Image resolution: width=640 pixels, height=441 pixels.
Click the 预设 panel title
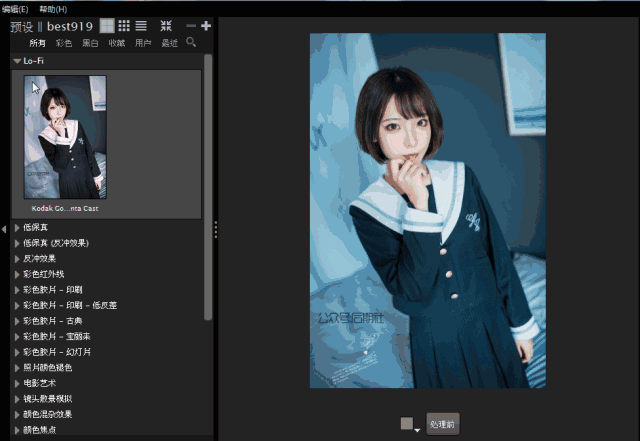(22, 27)
